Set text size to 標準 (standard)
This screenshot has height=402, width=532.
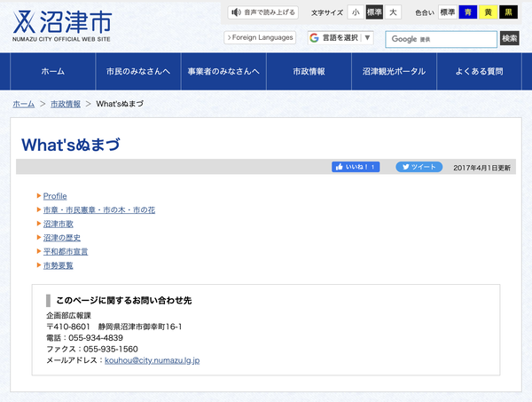point(374,12)
